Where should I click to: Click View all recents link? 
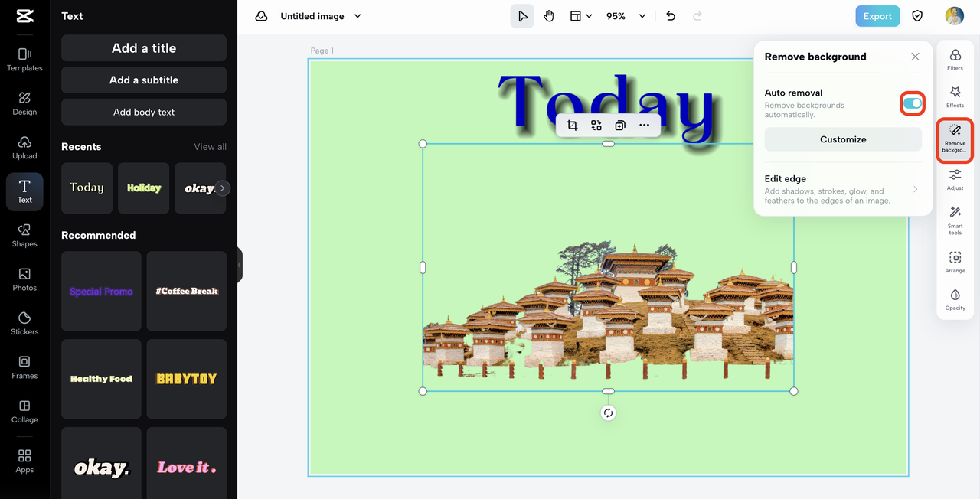(210, 147)
